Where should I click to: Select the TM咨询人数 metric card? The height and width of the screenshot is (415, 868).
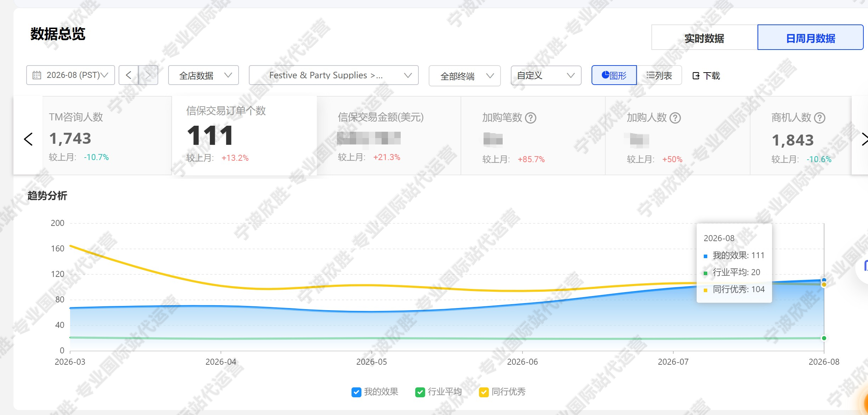[x=107, y=136]
